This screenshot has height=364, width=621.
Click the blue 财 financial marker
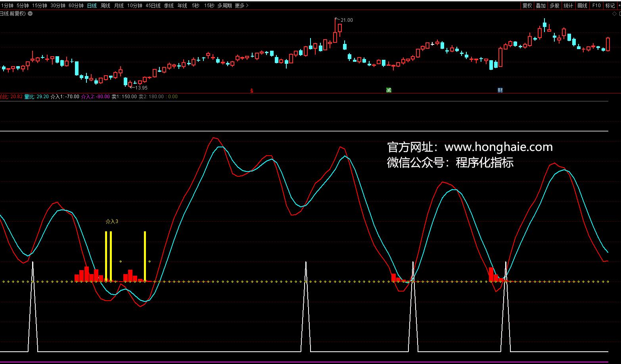[500, 90]
